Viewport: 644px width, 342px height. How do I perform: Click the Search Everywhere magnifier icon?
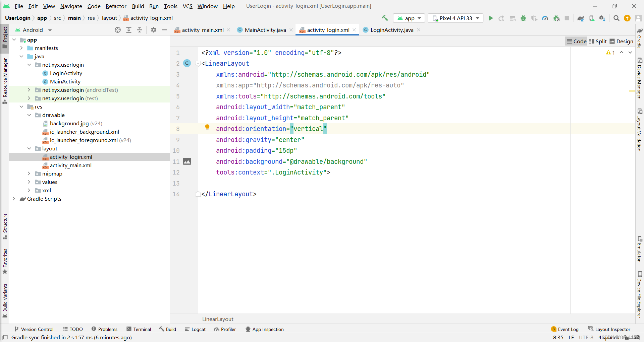coord(616,18)
